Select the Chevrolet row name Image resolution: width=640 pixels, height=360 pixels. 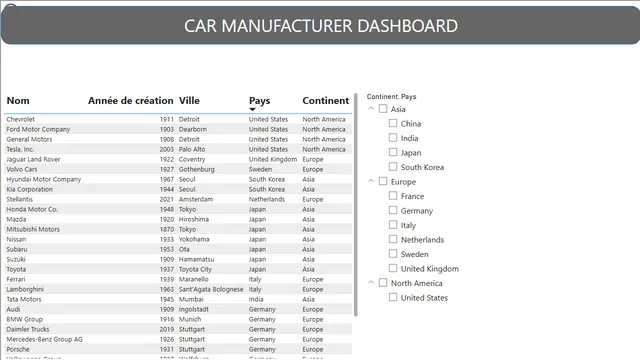[20, 119]
